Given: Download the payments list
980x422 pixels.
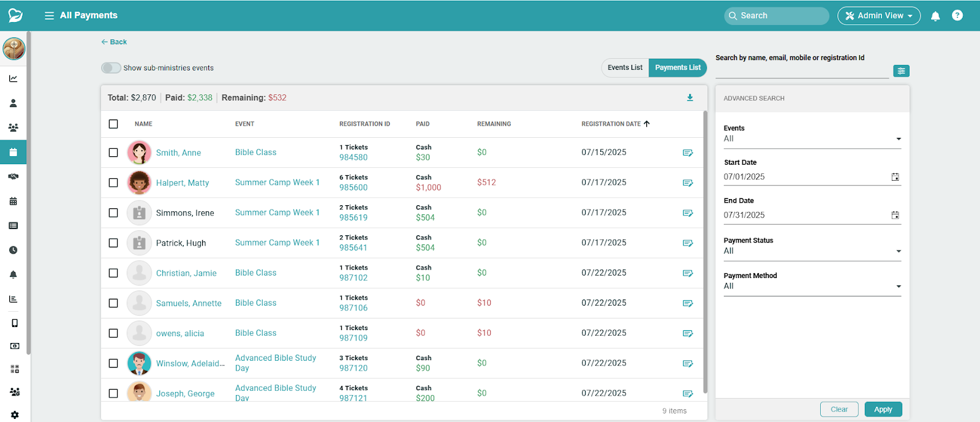Looking at the screenshot, I should [x=690, y=97].
